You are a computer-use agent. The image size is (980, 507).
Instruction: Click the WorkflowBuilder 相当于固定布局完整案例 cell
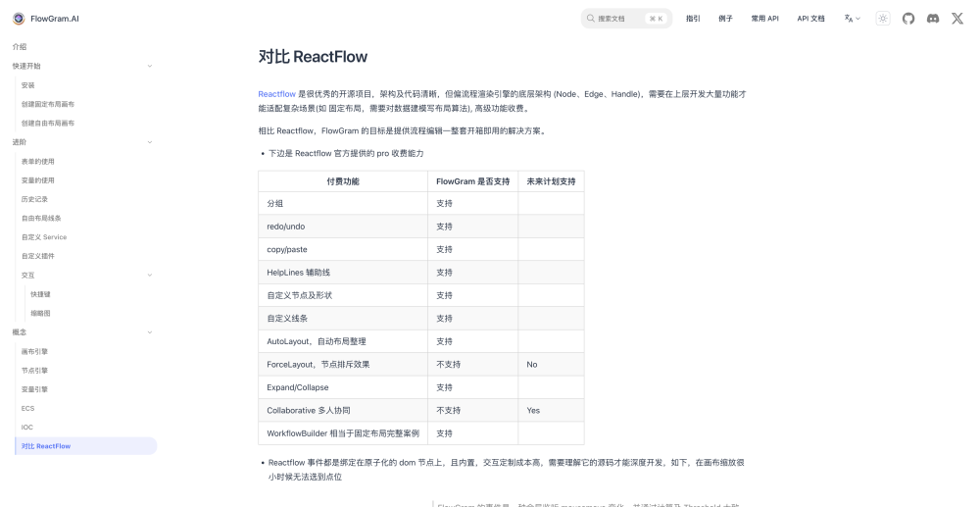343,433
